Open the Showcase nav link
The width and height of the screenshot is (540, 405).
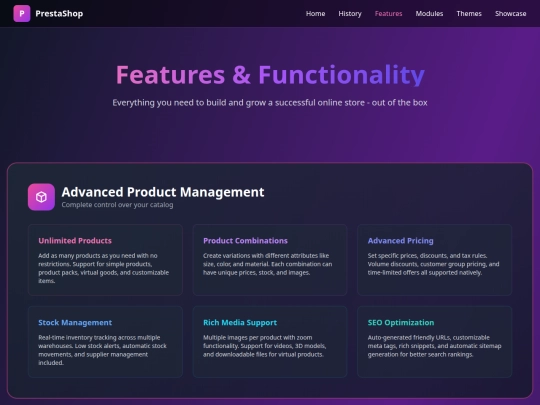tap(510, 13)
